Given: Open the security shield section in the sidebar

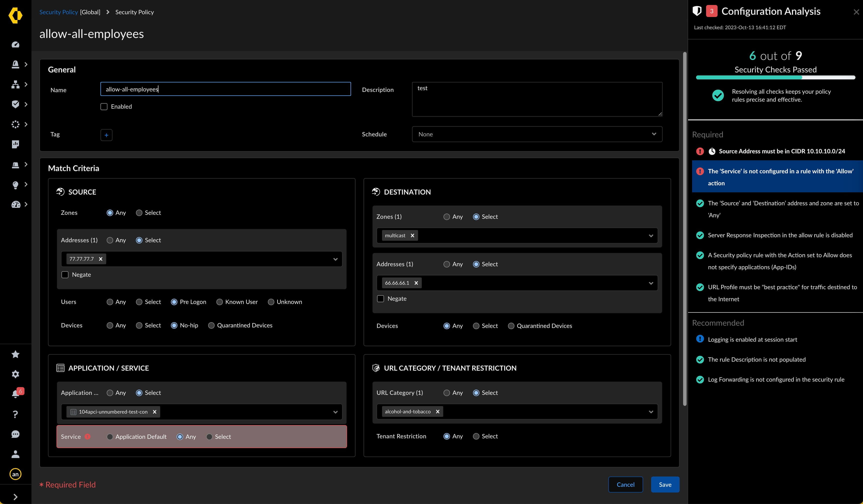Looking at the screenshot, I should click(x=15, y=104).
